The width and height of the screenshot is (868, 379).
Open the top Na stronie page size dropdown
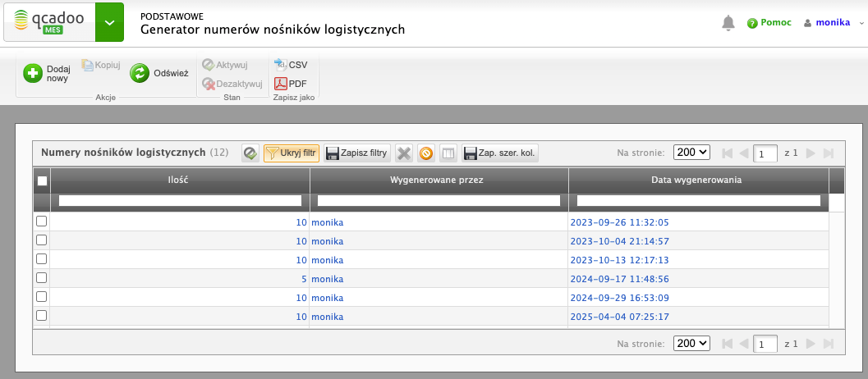point(691,153)
